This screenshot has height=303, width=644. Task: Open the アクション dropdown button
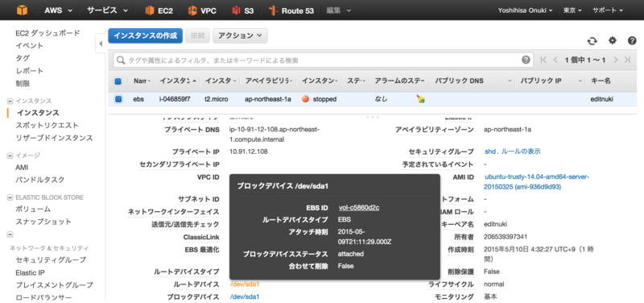click(x=240, y=35)
